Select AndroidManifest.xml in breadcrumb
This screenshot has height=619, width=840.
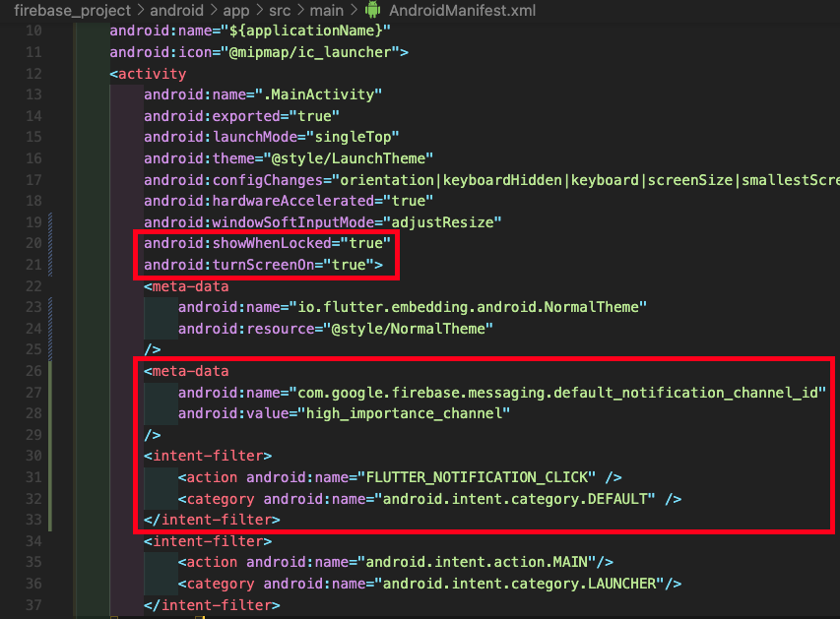pyautogui.click(x=462, y=10)
